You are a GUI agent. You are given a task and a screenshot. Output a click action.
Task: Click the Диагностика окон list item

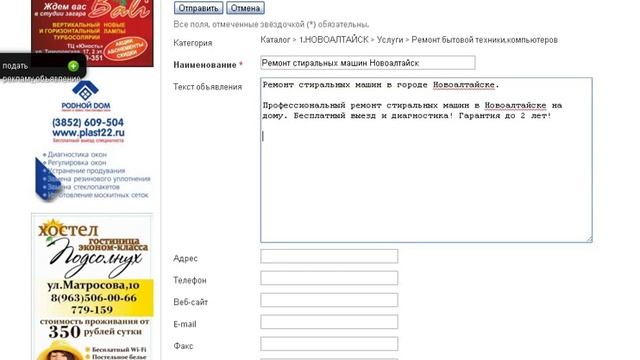click(77, 155)
